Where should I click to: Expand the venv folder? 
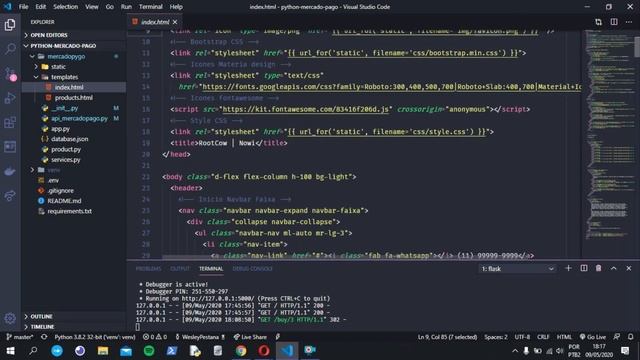point(74,170)
